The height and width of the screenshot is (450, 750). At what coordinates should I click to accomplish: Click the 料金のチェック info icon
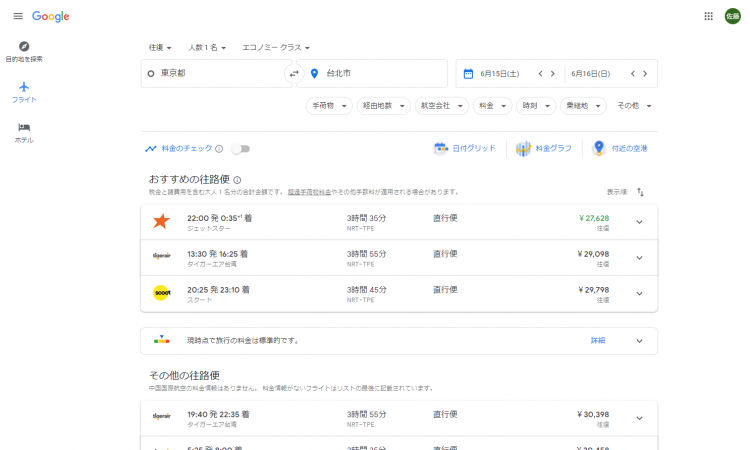pyautogui.click(x=219, y=149)
